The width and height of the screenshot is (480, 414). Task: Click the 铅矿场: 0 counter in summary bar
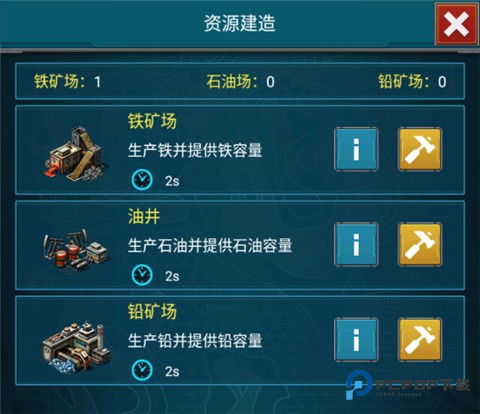tap(412, 82)
